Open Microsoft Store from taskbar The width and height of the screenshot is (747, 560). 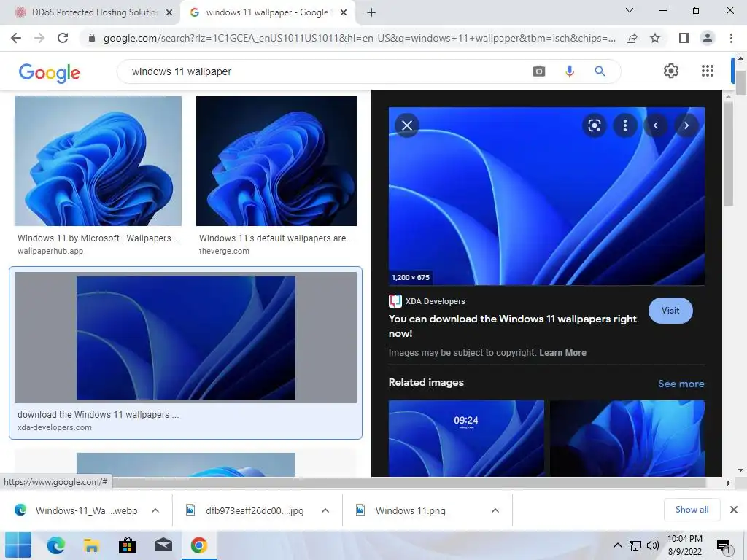(127, 545)
